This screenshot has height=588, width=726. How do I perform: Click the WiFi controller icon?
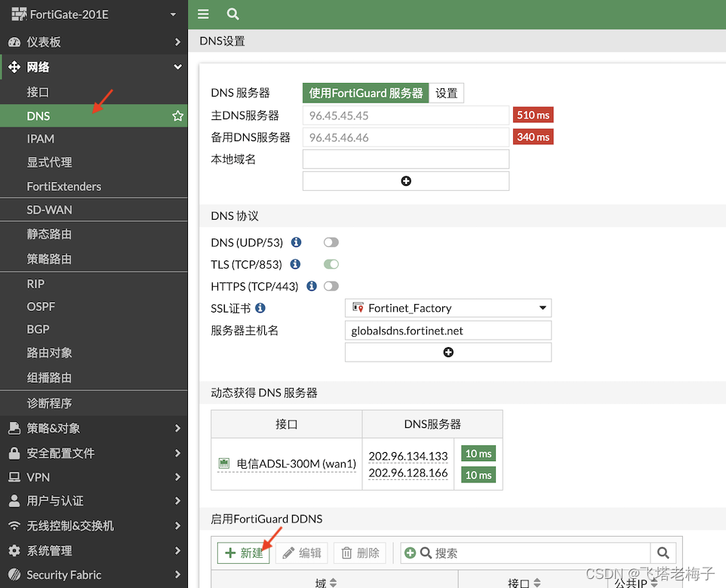tap(14, 525)
